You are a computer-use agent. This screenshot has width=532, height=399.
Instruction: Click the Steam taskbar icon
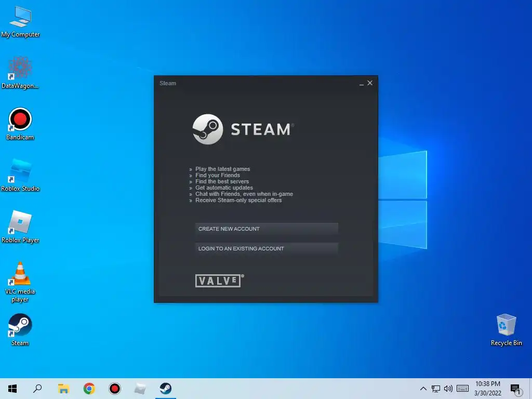166,389
